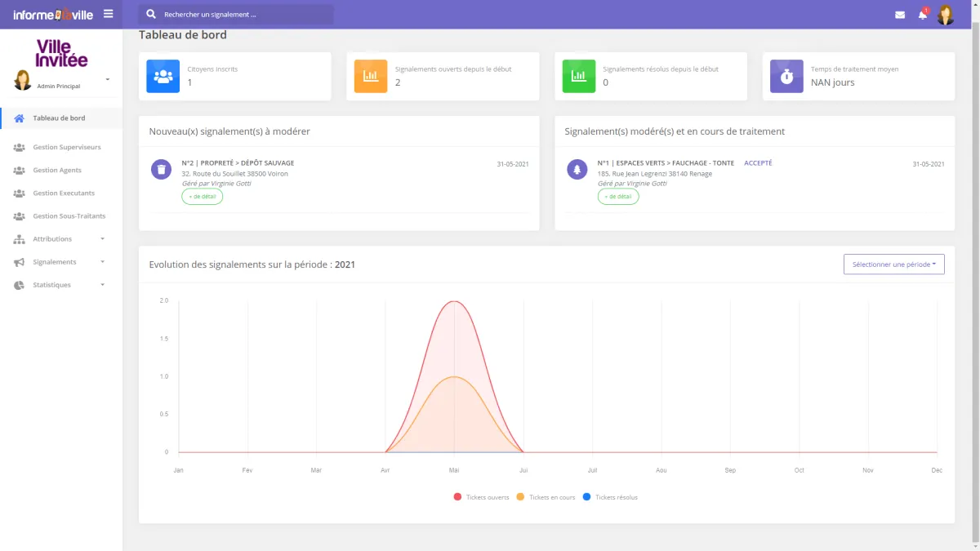Click the Rechercher un signalement search field

click(236, 15)
